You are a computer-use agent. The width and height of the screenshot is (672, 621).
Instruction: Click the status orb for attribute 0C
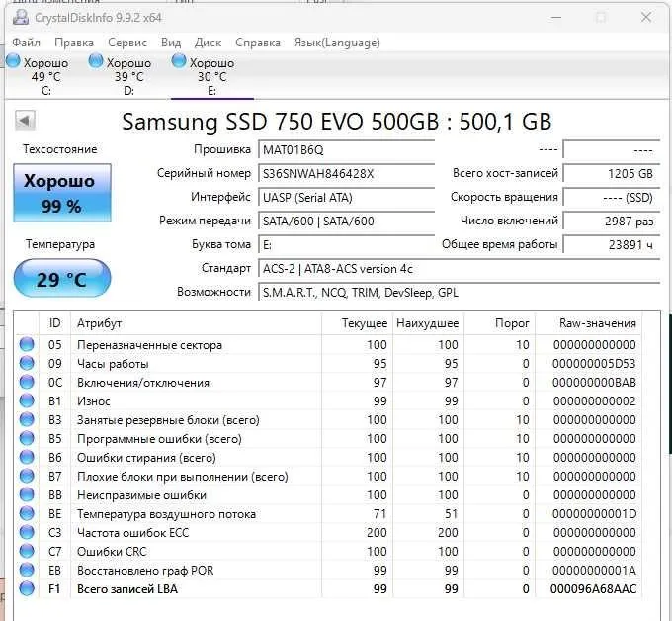click(27, 382)
